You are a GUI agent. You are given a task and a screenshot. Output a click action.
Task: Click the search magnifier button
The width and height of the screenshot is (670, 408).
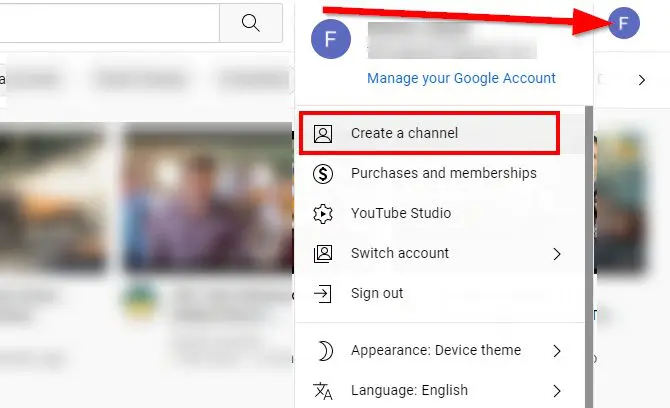[251, 23]
